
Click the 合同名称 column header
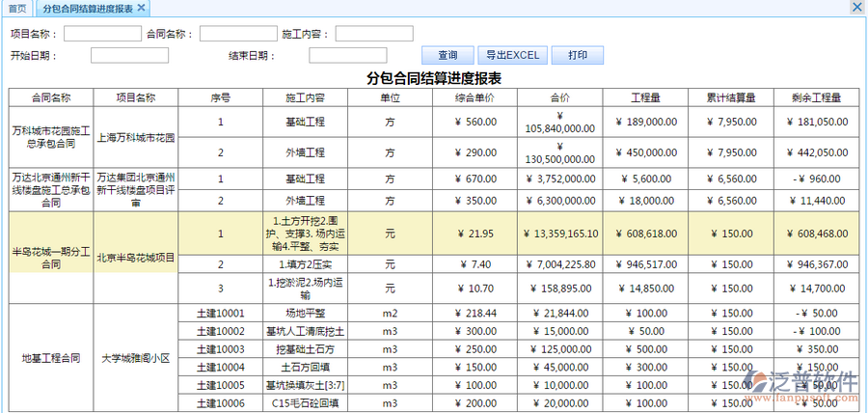(x=51, y=97)
